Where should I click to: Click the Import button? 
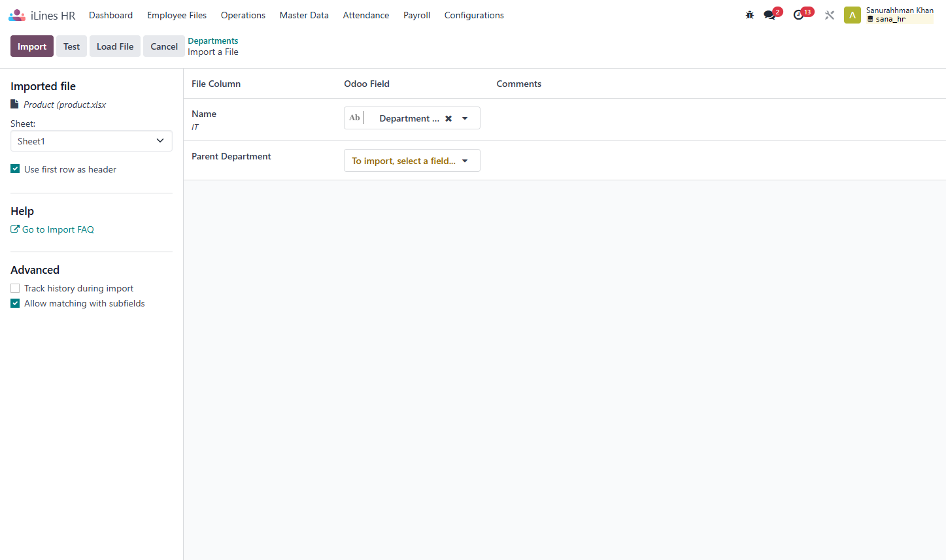(x=32, y=46)
